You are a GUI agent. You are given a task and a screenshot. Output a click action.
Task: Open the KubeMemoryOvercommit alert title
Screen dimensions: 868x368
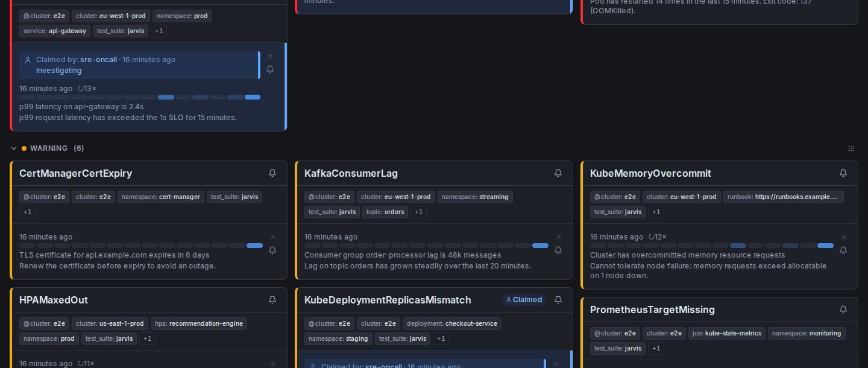(650, 173)
